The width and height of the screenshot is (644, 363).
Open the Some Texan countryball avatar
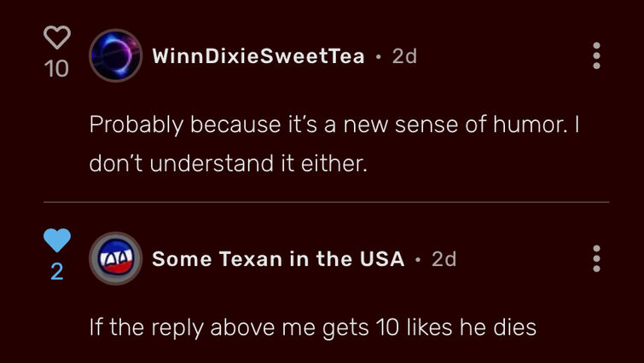click(116, 259)
